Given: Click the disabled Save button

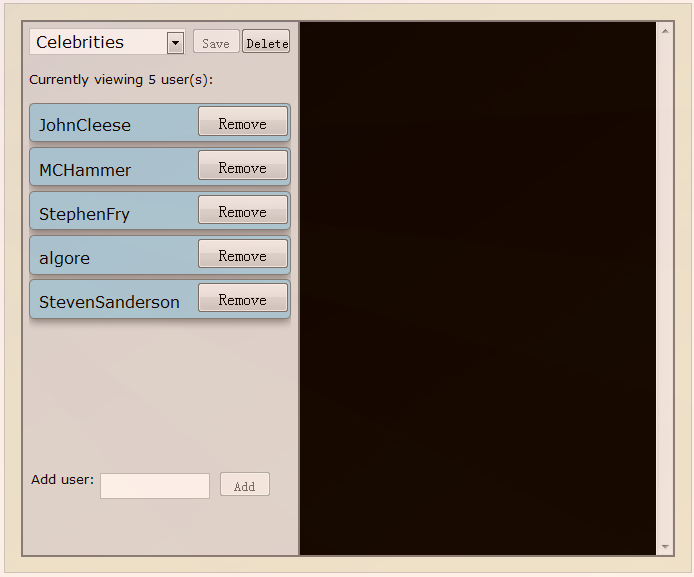Looking at the screenshot, I should coord(216,42).
